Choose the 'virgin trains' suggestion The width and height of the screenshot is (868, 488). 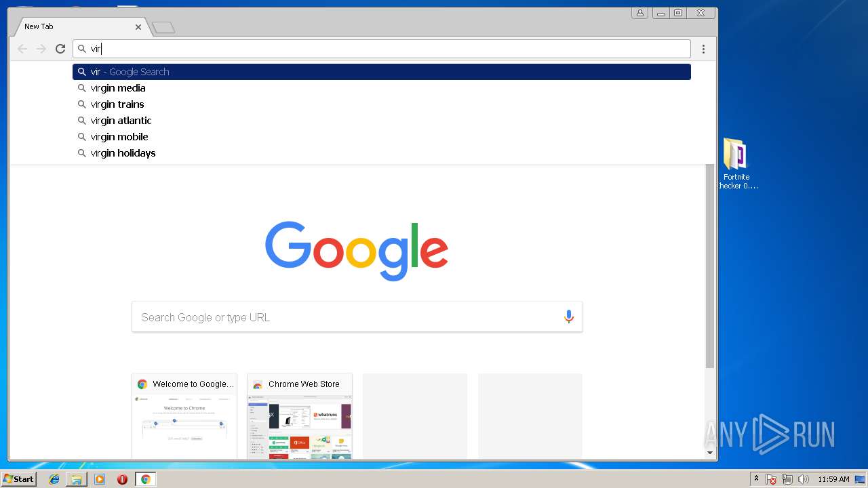tap(382, 104)
